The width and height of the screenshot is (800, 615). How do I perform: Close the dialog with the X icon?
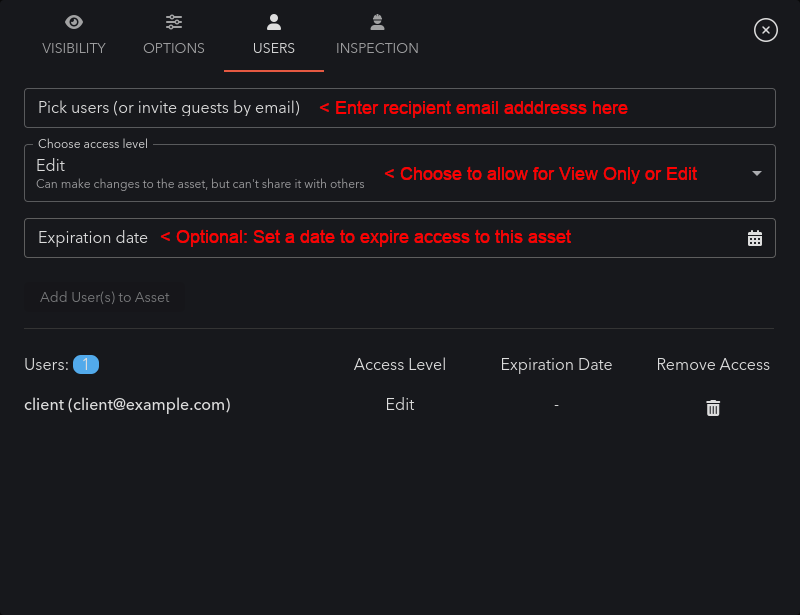pyautogui.click(x=766, y=30)
